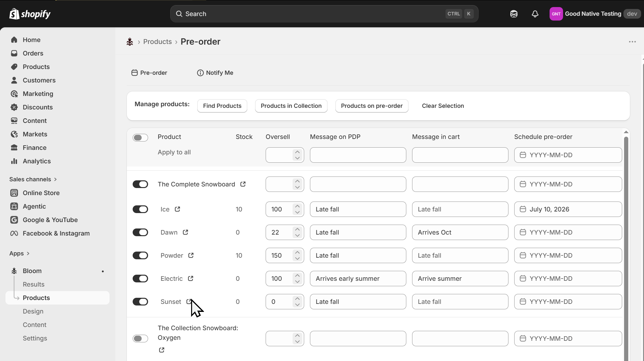Click Products on pre-order button

pyautogui.click(x=372, y=106)
